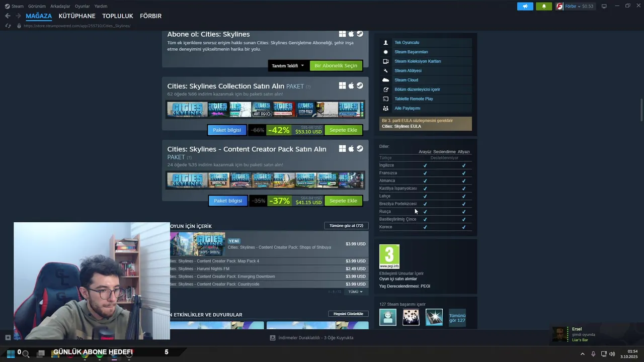Go back with the left arrow
The height and width of the screenshot is (362, 644).
click(8, 16)
